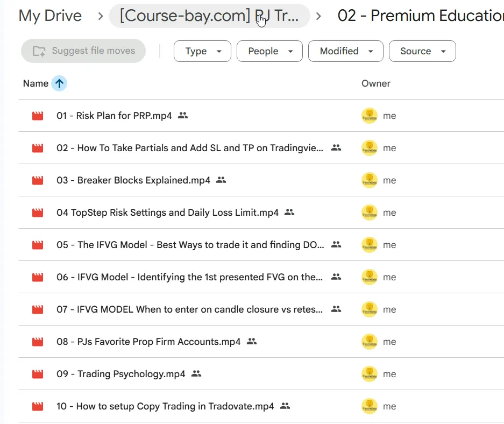Image resolution: width=504 pixels, height=424 pixels.
Task: Open the 02 - Premium Education breadcrumb
Action: coord(421,16)
